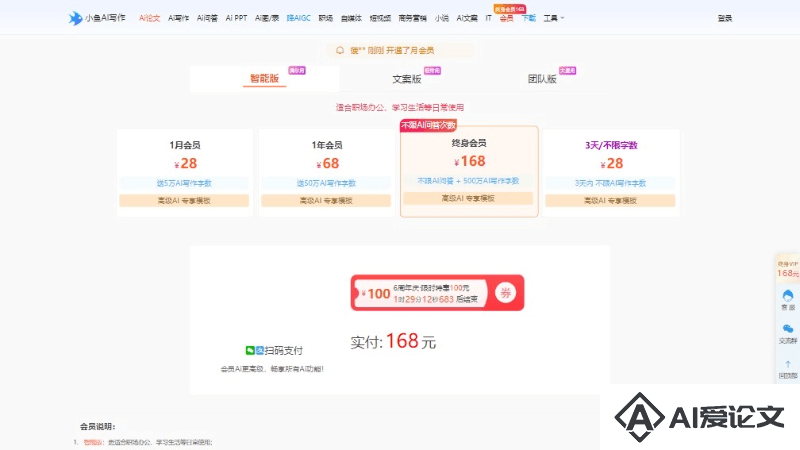The width and height of the screenshot is (800, 450).
Task: Click the 扫码支付 payment label
Action: coord(283,351)
